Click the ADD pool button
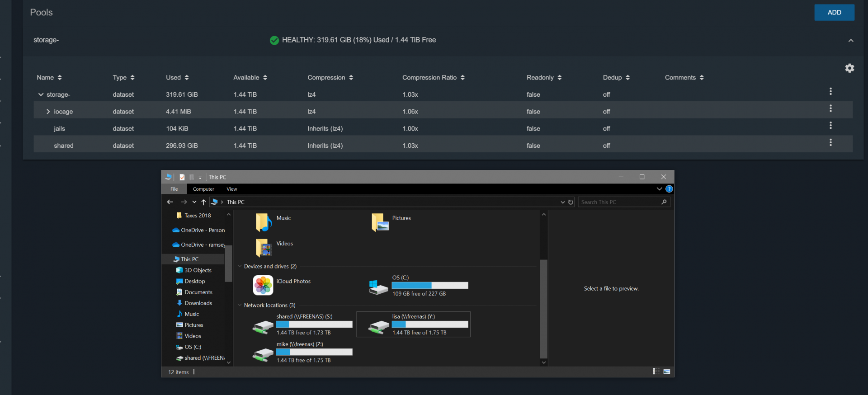The image size is (868, 395). click(834, 12)
